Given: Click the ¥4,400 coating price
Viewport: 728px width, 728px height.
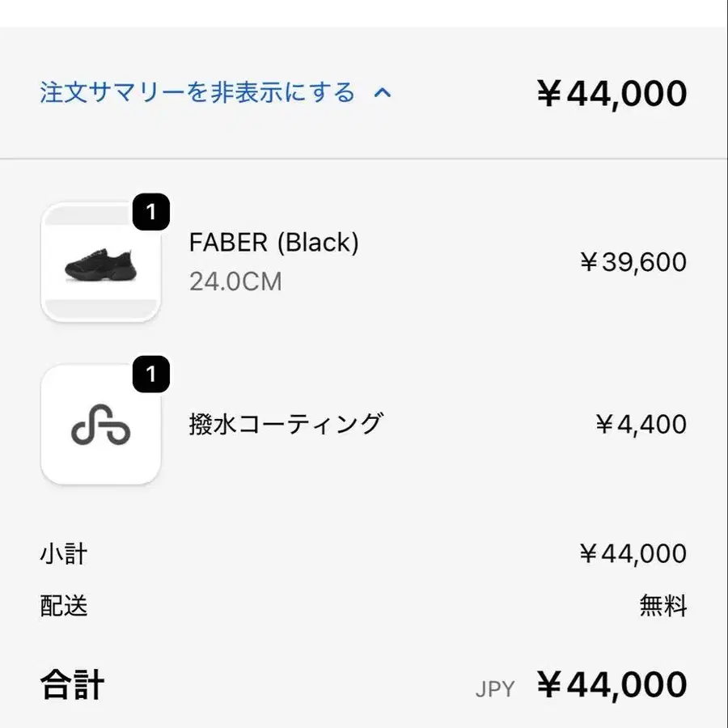Looking at the screenshot, I should [641, 424].
